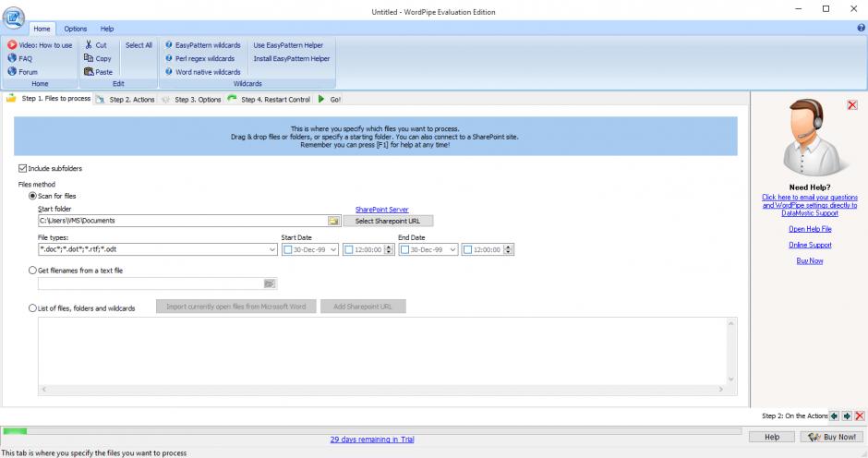Enable the Start Date checkbox

[x=287, y=249]
